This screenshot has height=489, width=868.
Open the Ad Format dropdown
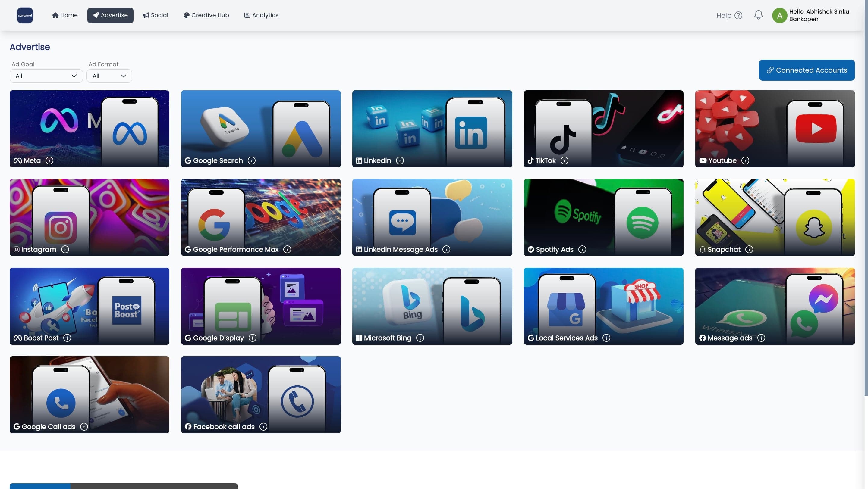109,76
